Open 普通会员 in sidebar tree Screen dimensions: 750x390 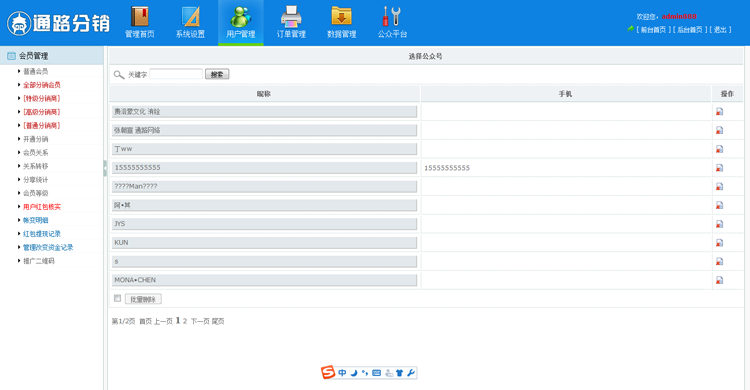point(35,71)
